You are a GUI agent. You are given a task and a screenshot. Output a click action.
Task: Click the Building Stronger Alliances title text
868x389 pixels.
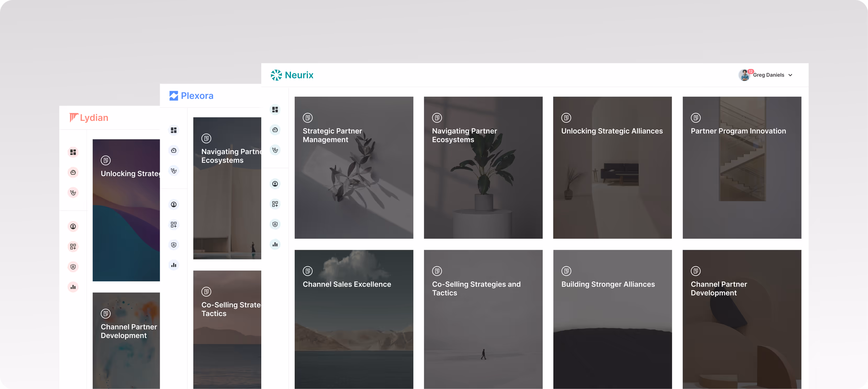(608, 284)
